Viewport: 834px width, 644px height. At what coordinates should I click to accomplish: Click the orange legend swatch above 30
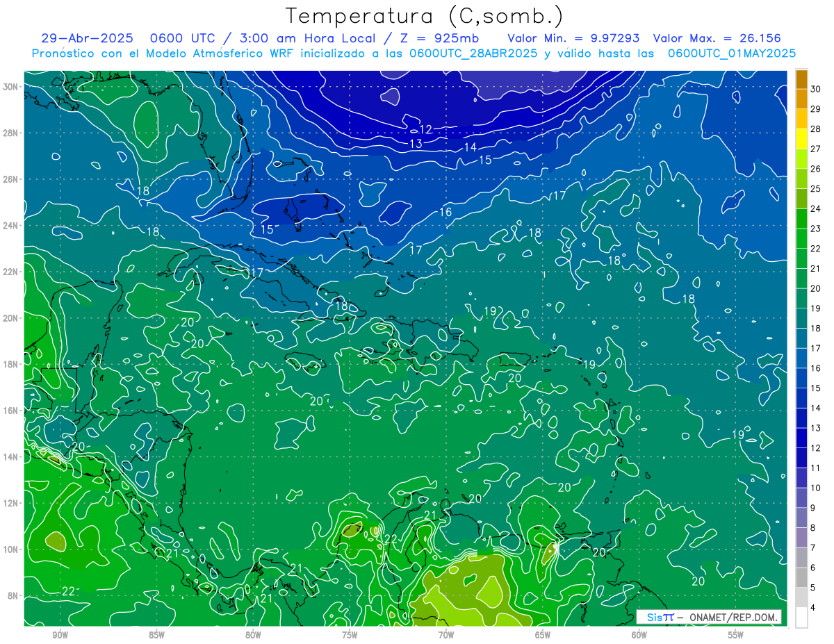801,79
